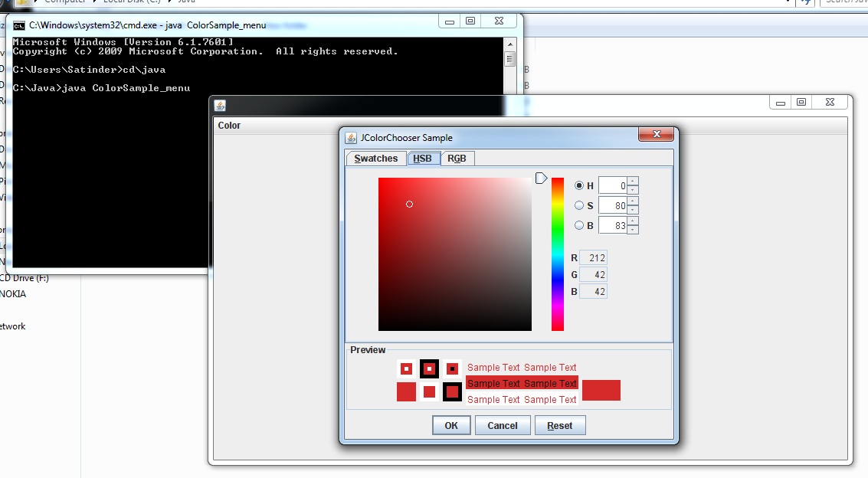Switch to the Swatches tab
868x478 pixels.
coord(376,159)
